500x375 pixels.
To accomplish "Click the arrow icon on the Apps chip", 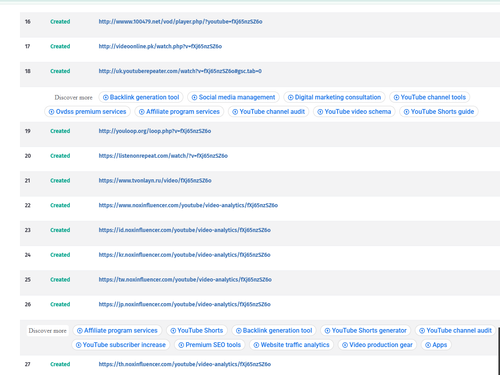I will coord(428,345).
